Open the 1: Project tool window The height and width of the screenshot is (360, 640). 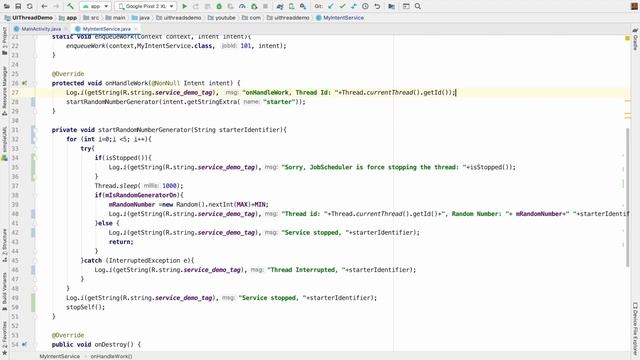(x=4, y=41)
